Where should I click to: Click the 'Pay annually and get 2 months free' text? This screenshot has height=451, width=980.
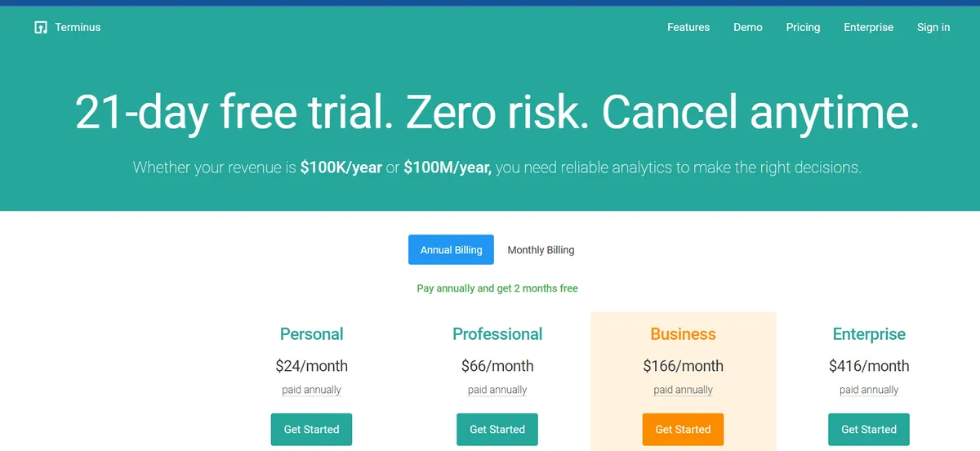click(497, 288)
